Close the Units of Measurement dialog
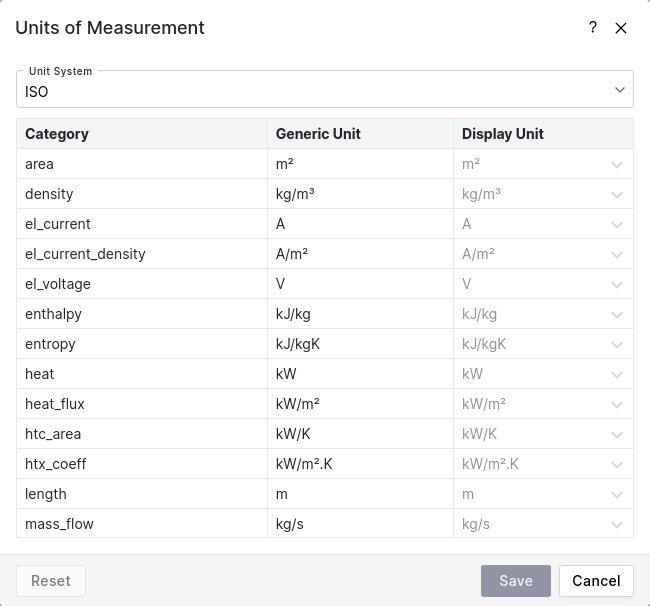Viewport: 650px width, 606px height. click(621, 28)
